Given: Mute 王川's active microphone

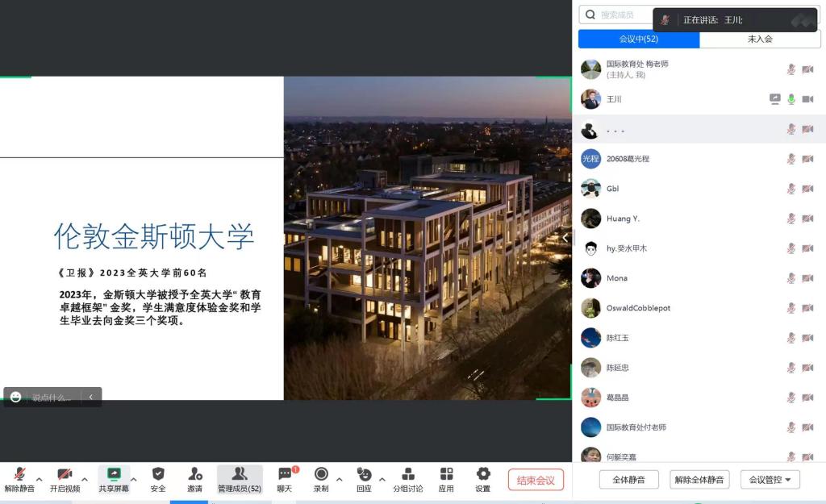Looking at the screenshot, I should click(791, 99).
